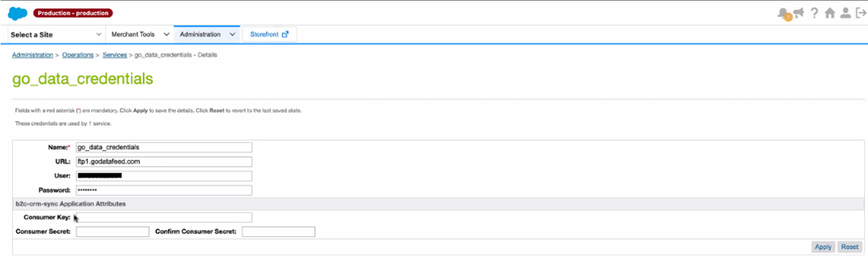Open help via question mark icon
The image size is (868, 257).
814,13
